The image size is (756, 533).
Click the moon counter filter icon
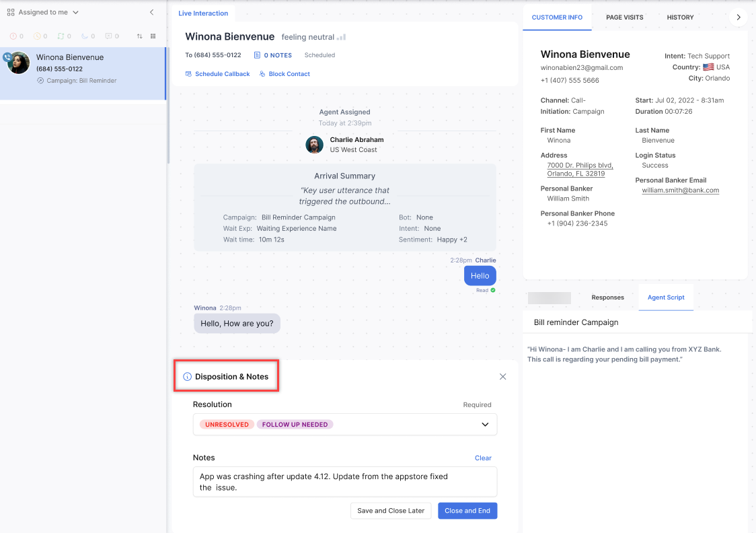pos(85,36)
